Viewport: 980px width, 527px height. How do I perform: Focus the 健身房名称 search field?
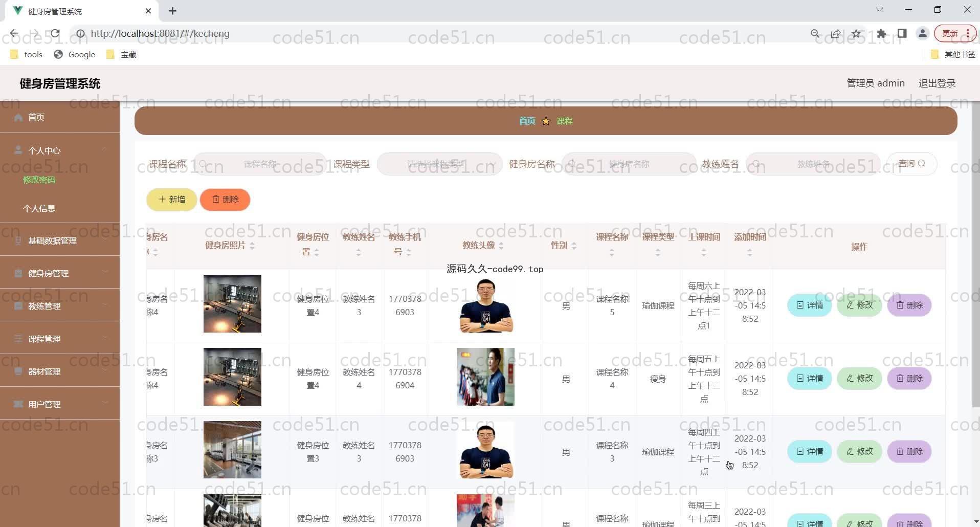point(629,164)
